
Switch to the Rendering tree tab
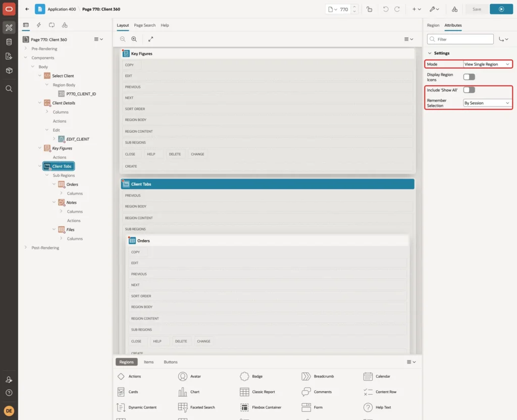[26, 25]
